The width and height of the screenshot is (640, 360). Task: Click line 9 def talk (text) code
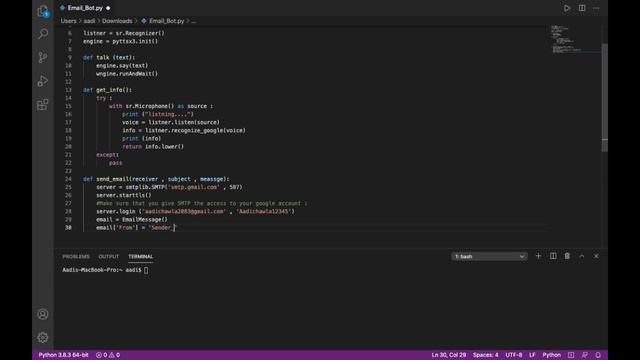[x=109, y=58]
